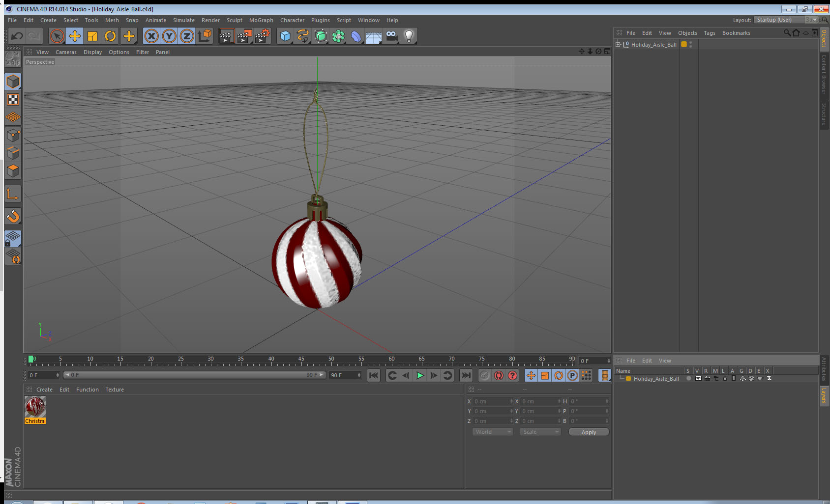Open the viewport Cameras menu

tap(66, 52)
